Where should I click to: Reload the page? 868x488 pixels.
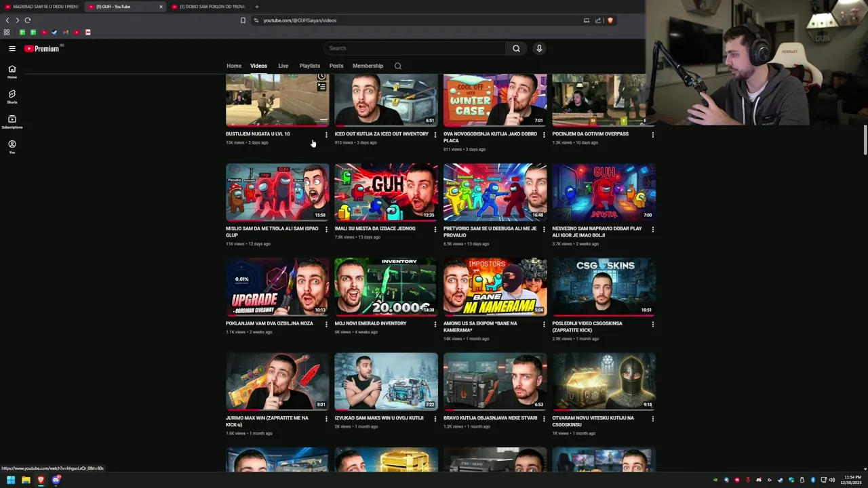(x=27, y=20)
